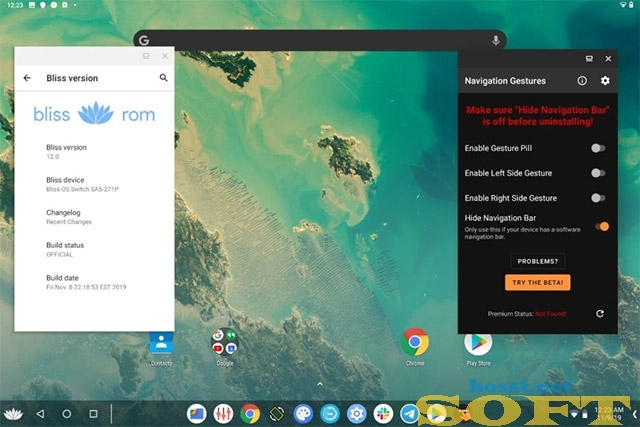The image size is (640, 427).
Task: Toggle Enable Left Side Gesture switch
Action: pyautogui.click(x=598, y=173)
